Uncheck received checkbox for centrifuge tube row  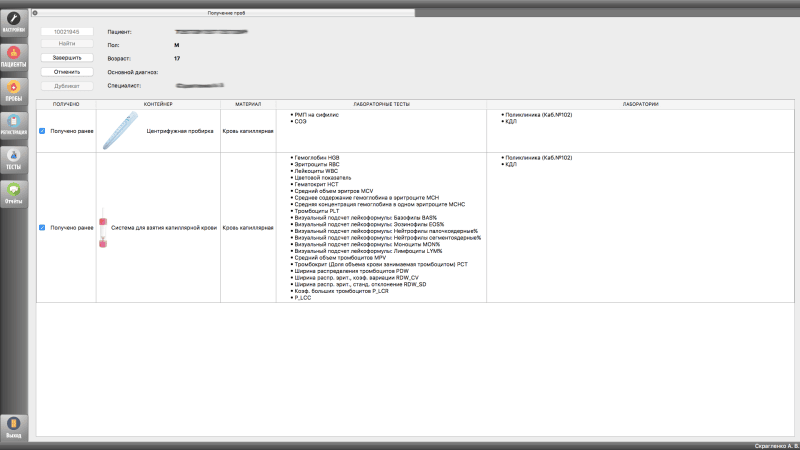point(41,131)
